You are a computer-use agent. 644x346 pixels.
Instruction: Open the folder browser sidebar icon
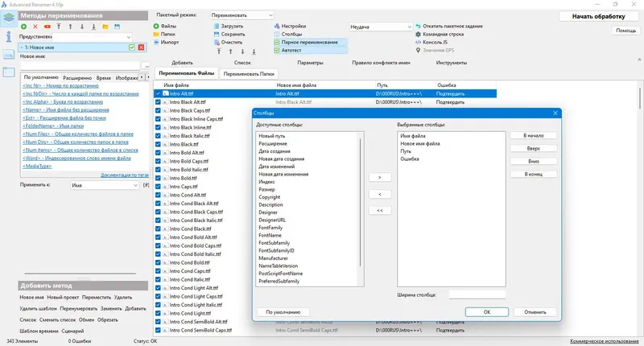pos(9,72)
